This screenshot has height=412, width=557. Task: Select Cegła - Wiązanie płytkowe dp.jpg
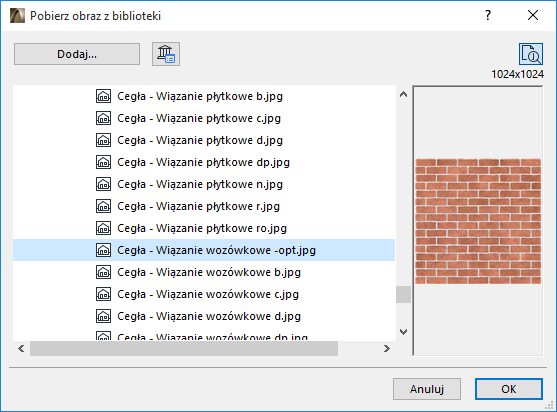204,162
